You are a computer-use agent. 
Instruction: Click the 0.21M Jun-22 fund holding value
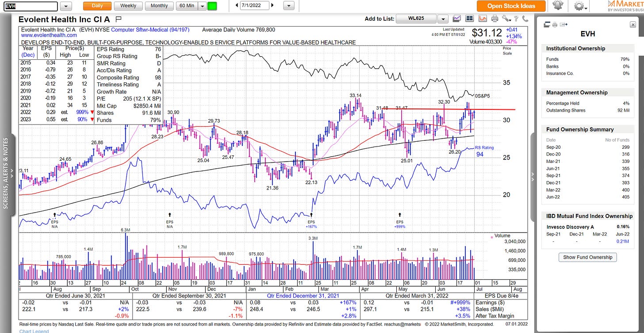[622, 241]
